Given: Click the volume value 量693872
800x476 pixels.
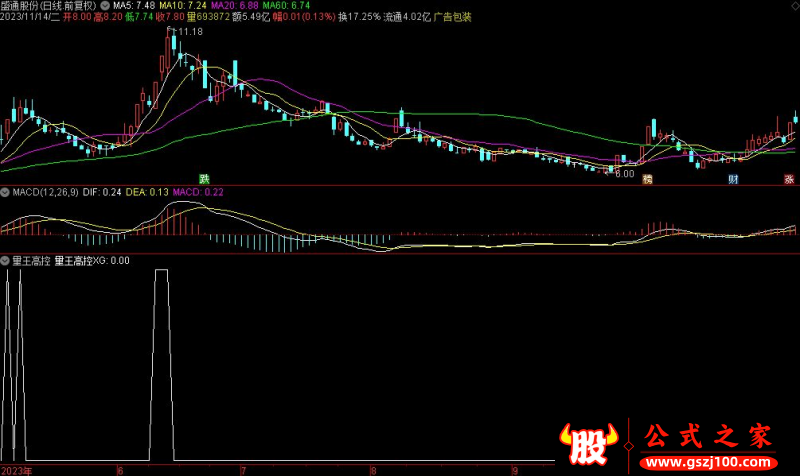Looking at the screenshot, I should [208, 17].
